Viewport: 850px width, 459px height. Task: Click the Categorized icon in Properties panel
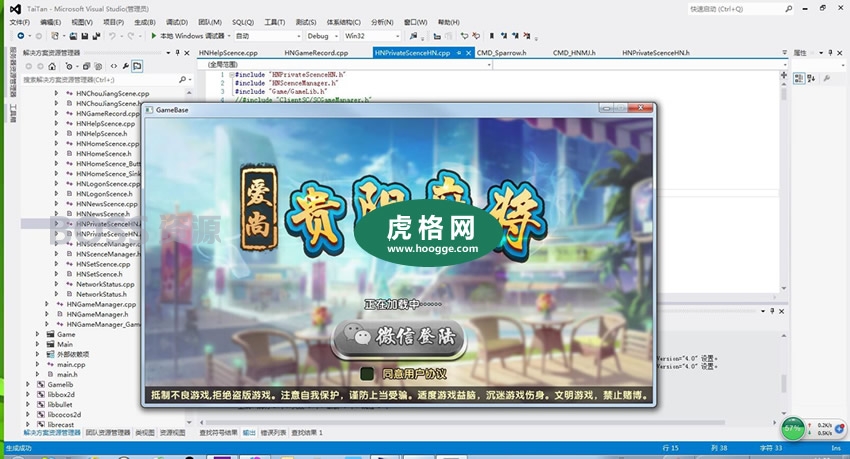pos(799,79)
